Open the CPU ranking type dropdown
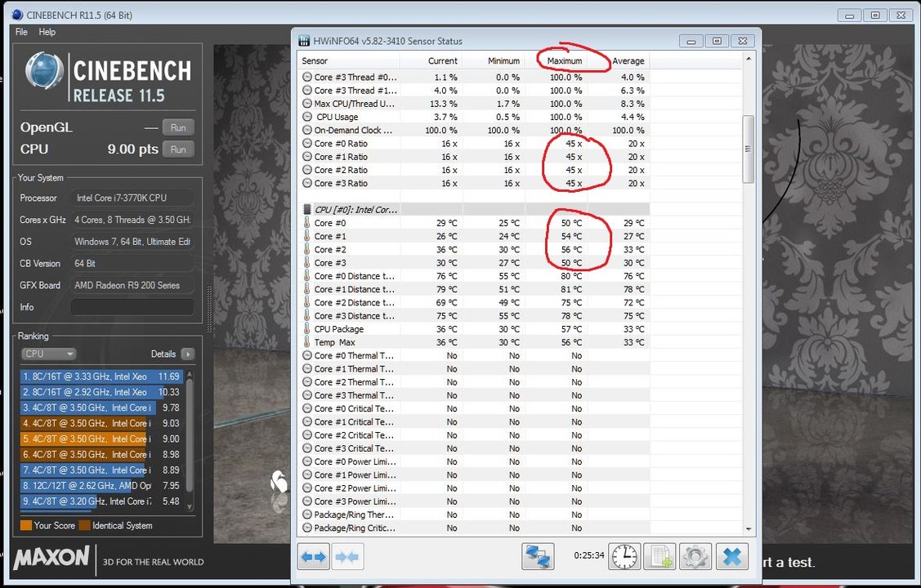This screenshot has width=921, height=588. [x=49, y=354]
